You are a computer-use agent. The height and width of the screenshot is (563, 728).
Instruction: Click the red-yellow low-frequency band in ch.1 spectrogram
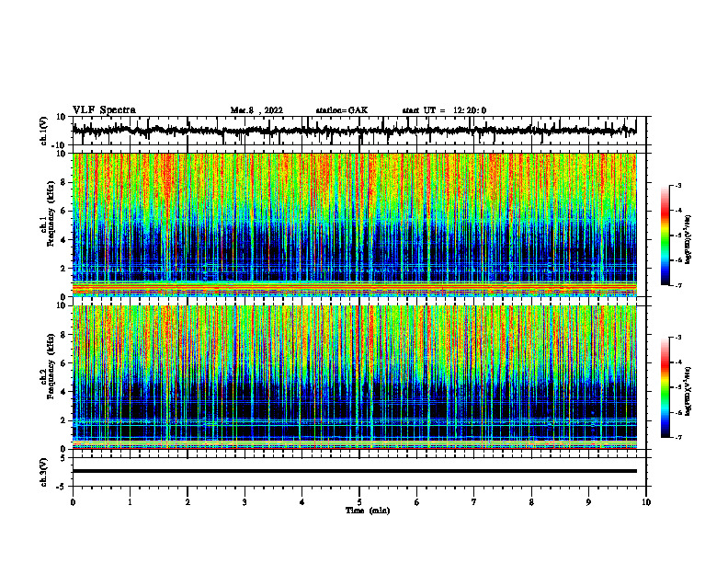click(x=354, y=289)
